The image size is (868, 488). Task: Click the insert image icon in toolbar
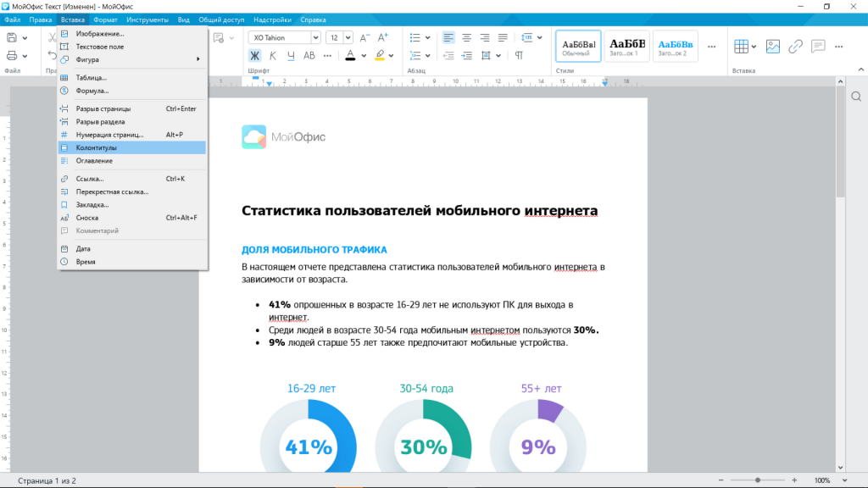[x=772, y=47]
